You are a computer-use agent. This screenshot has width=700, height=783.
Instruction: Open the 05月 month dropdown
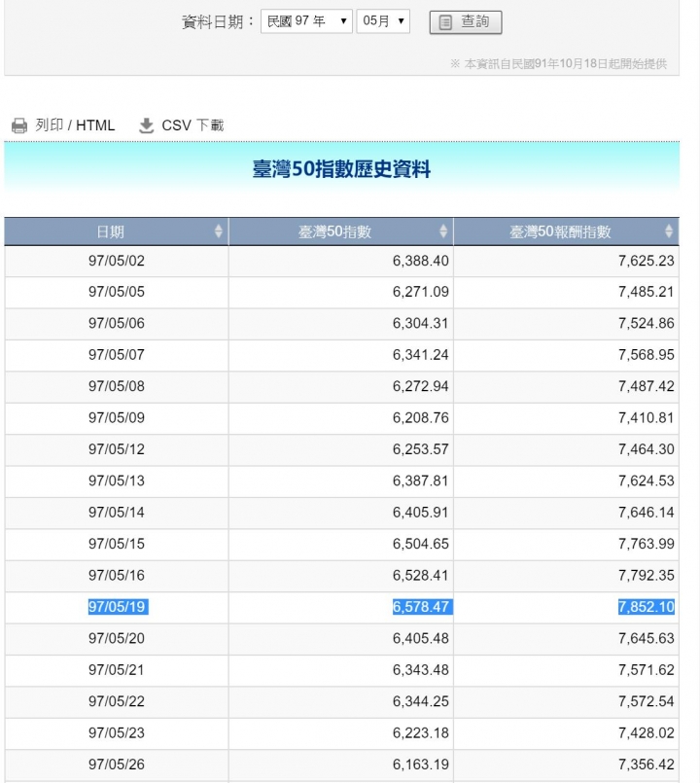pyautogui.click(x=383, y=21)
